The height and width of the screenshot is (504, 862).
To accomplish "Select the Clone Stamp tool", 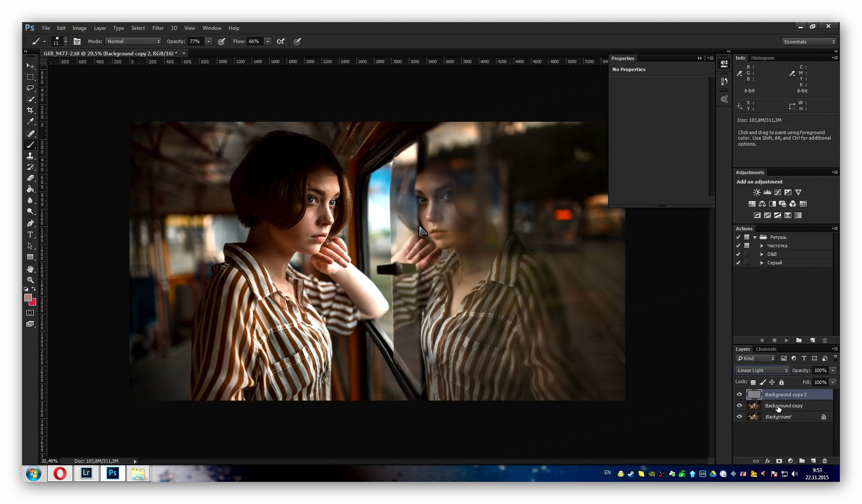I will pyautogui.click(x=30, y=156).
